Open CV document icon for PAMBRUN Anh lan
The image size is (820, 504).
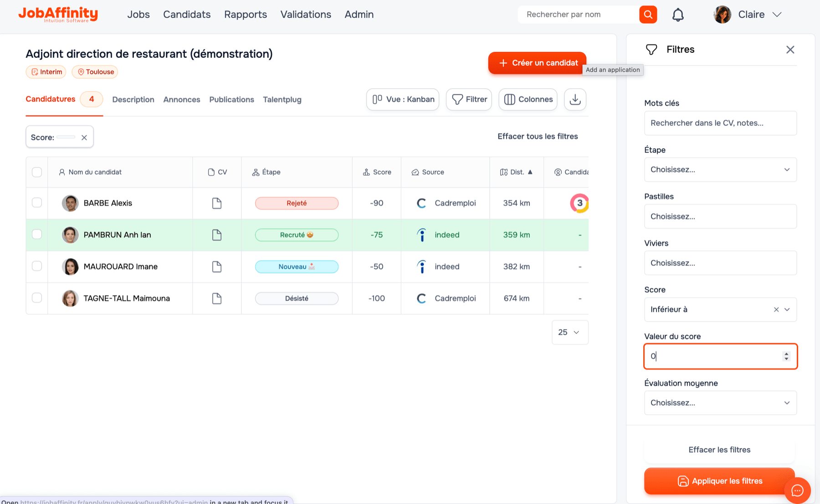click(x=217, y=235)
